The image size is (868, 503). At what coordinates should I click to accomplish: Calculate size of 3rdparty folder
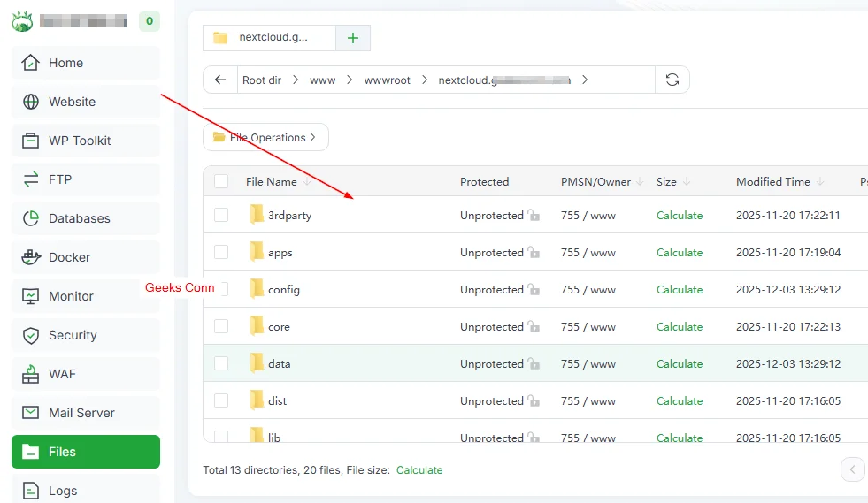[x=680, y=215]
